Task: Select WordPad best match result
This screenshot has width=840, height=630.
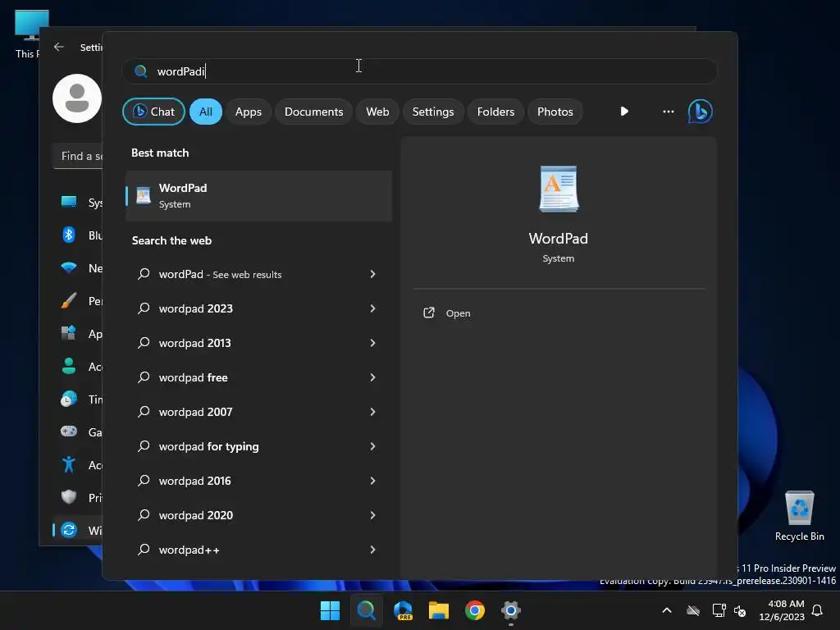Action: click(x=258, y=195)
